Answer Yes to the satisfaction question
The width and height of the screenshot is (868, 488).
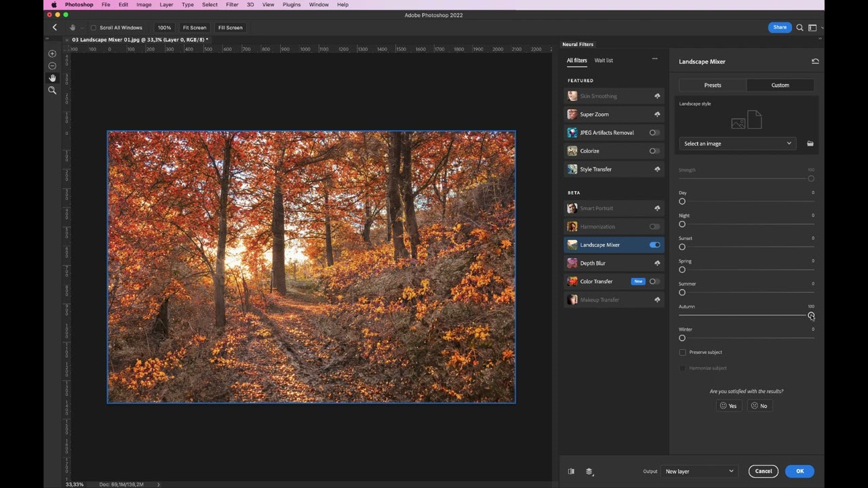[728, 405]
